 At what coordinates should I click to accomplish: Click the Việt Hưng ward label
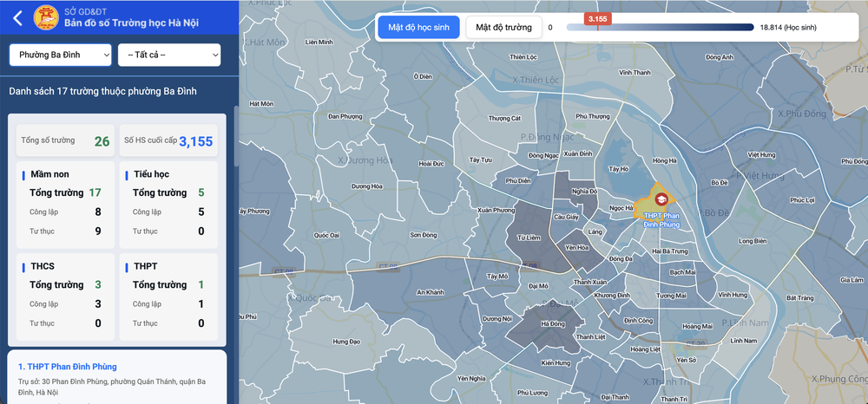(x=761, y=154)
